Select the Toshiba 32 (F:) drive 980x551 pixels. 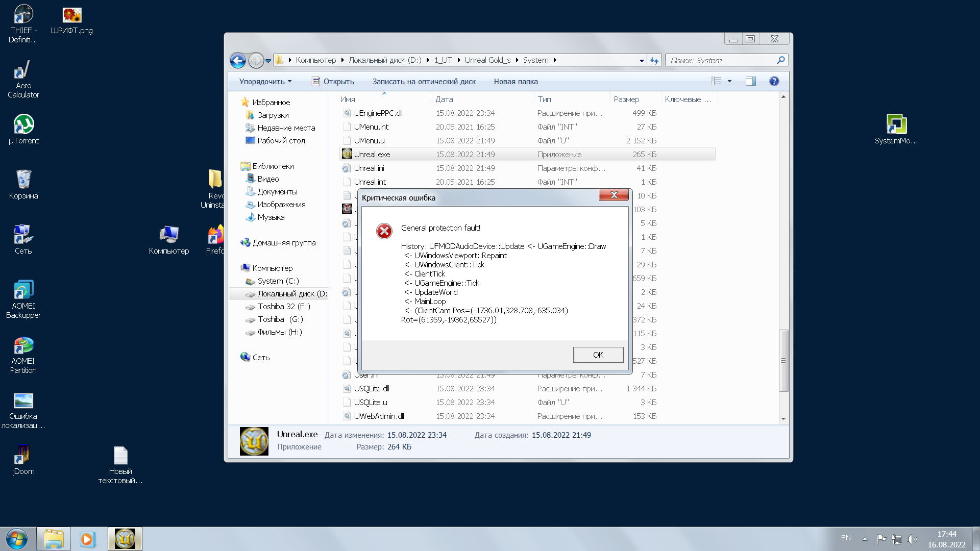(x=284, y=307)
